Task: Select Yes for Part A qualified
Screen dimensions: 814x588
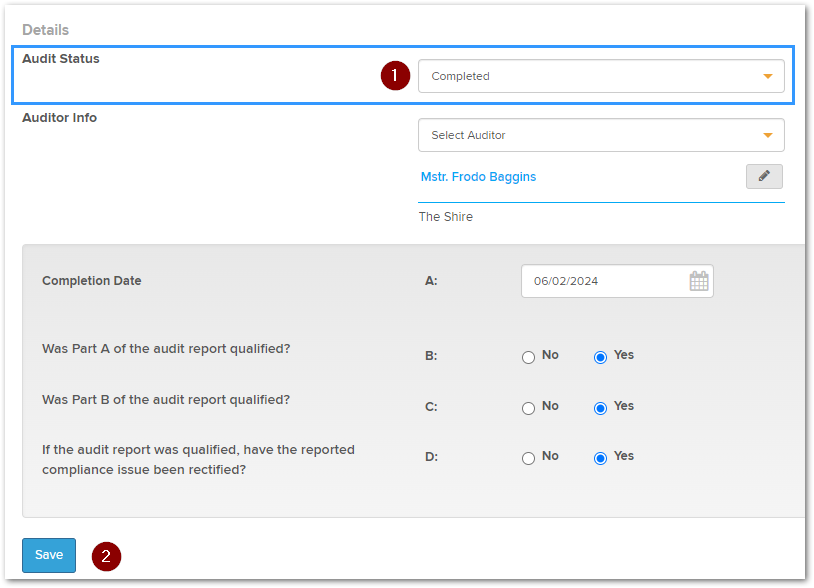Action: (x=601, y=357)
